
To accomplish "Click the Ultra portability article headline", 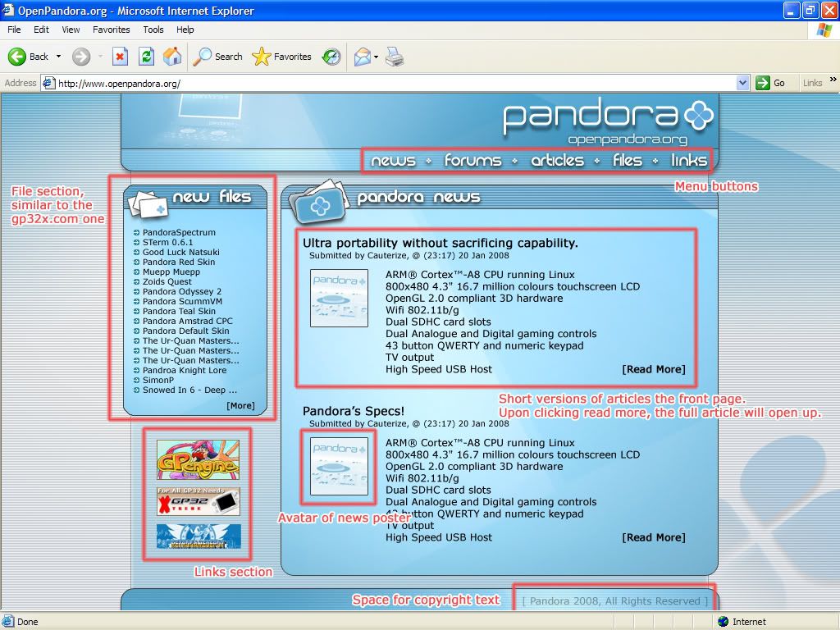I will pyautogui.click(x=441, y=243).
